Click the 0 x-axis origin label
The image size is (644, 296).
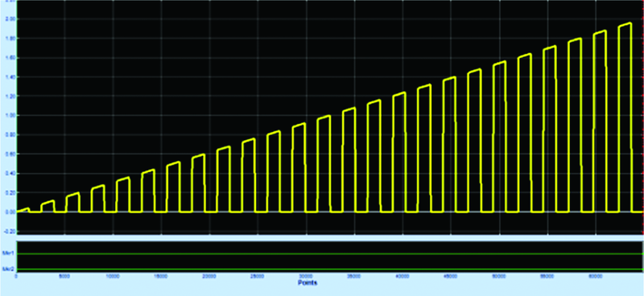tap(16, 277)
